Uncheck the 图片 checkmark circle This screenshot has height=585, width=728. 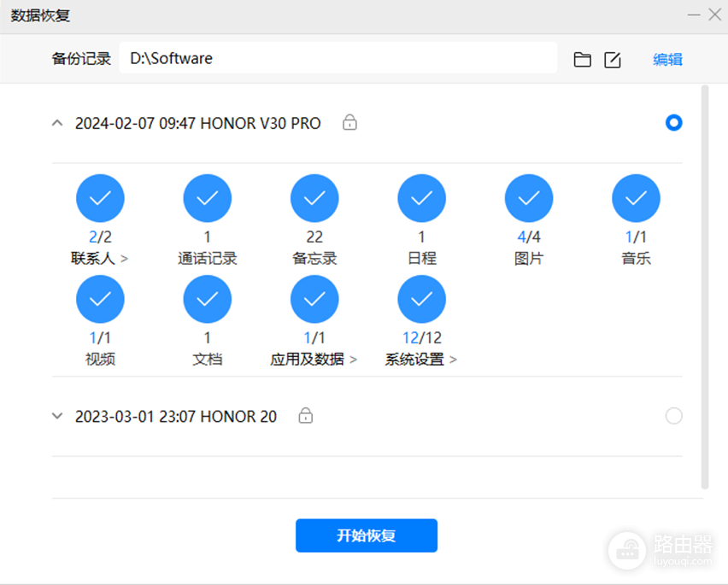click(x=529, y=198)
